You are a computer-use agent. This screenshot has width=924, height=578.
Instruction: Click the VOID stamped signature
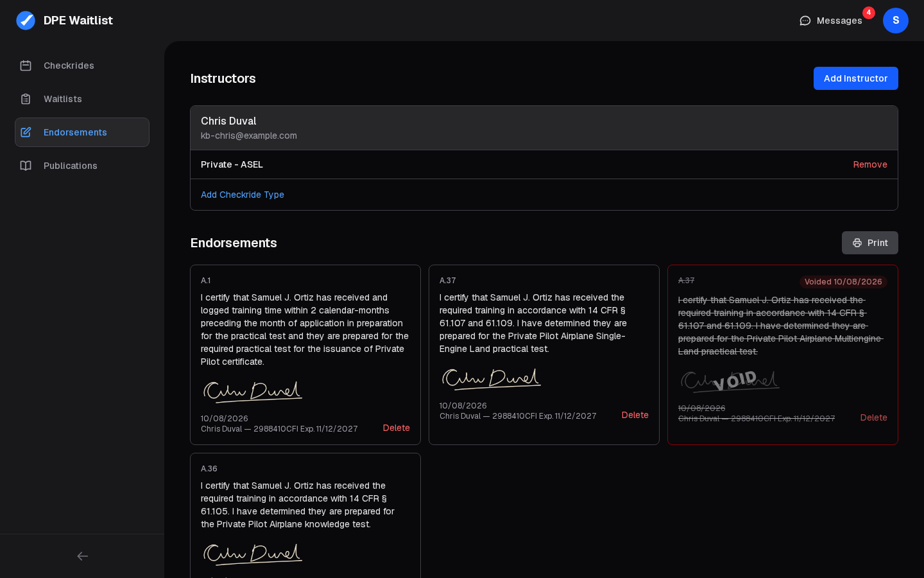730,381
